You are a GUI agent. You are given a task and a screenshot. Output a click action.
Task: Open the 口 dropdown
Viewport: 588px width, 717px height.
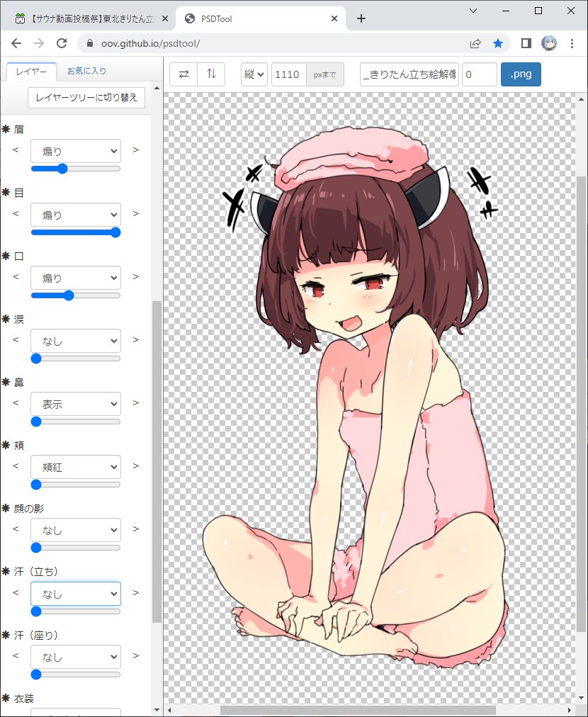(76, 278)
